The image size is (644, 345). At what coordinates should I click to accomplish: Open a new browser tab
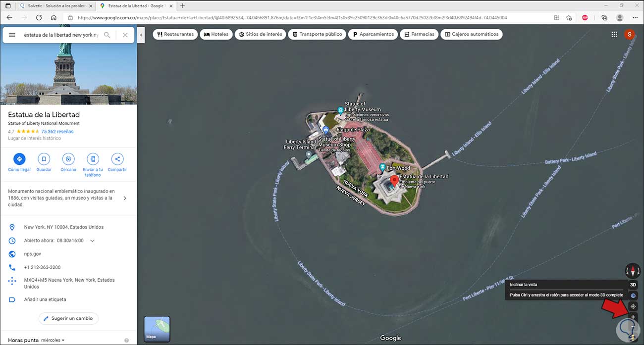(x=182, y=5)
